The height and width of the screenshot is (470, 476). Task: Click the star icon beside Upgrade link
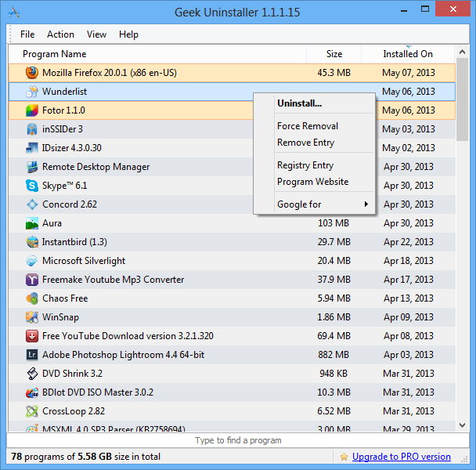click(x=344, y=457)
